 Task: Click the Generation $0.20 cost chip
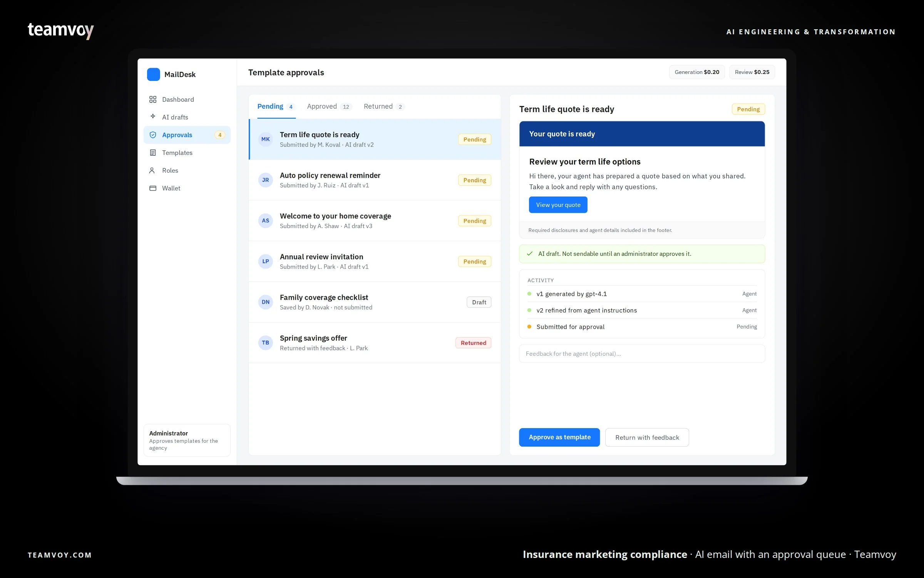(x=697, y=72)
